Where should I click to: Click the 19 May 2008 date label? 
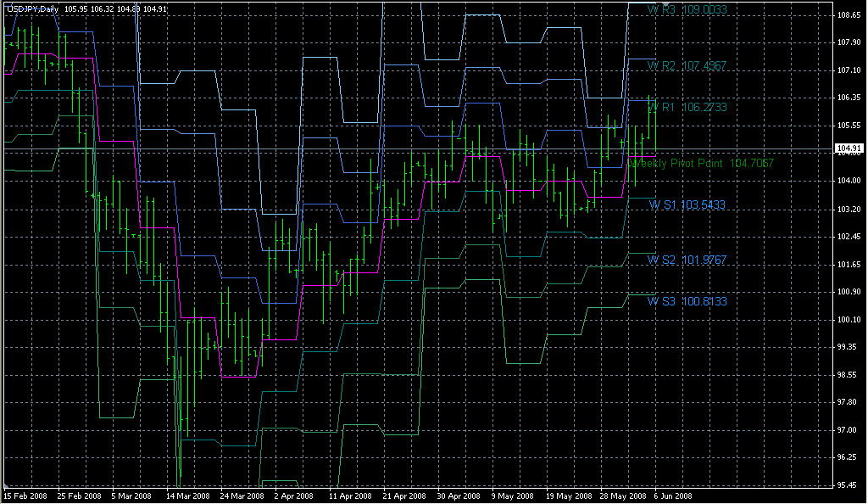point(567,496)
